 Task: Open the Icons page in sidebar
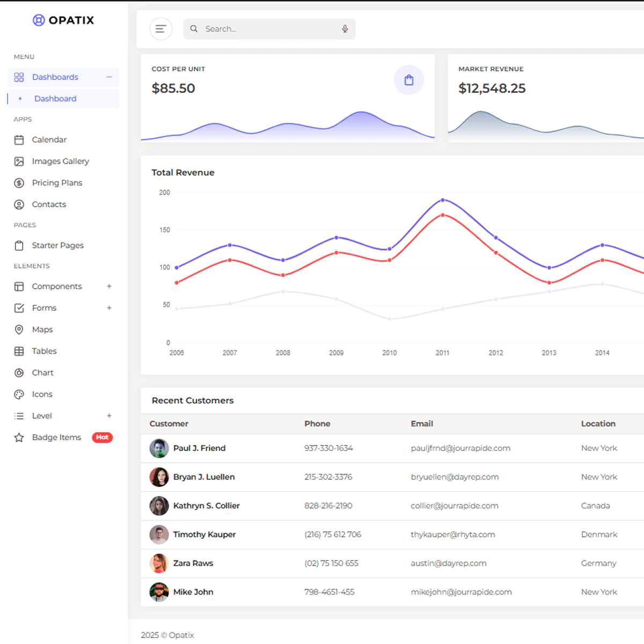click(x=42, y=394)
